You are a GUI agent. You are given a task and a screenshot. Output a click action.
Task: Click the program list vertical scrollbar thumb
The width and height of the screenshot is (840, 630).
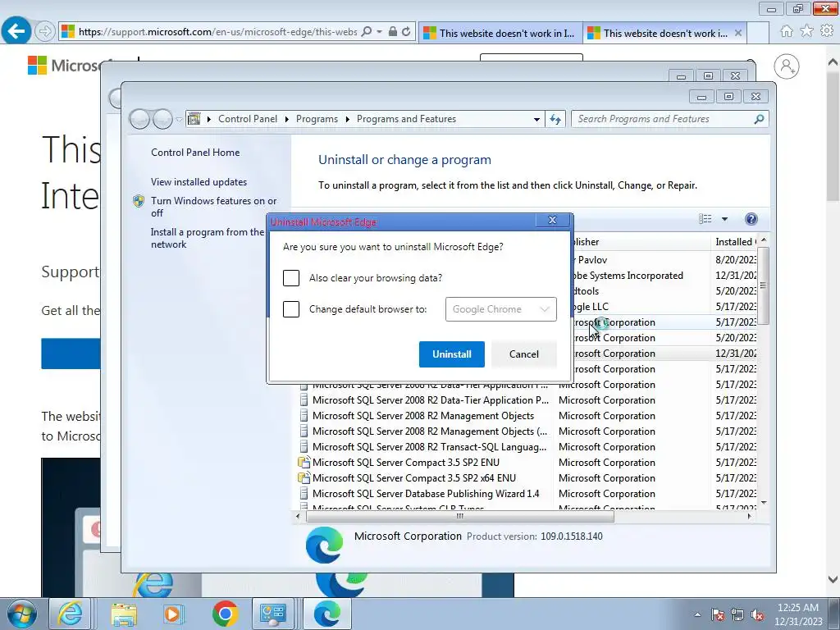click(x=764, y=285)
